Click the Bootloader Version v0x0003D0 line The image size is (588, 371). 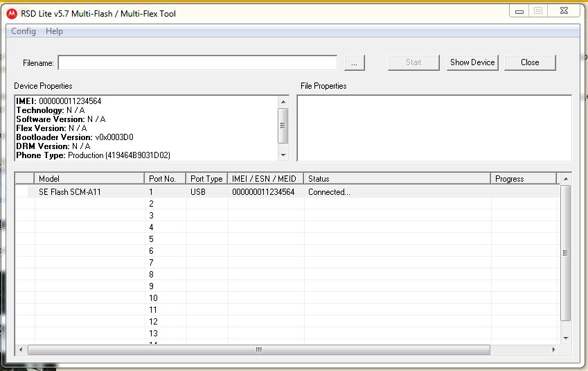click(75, 137)
